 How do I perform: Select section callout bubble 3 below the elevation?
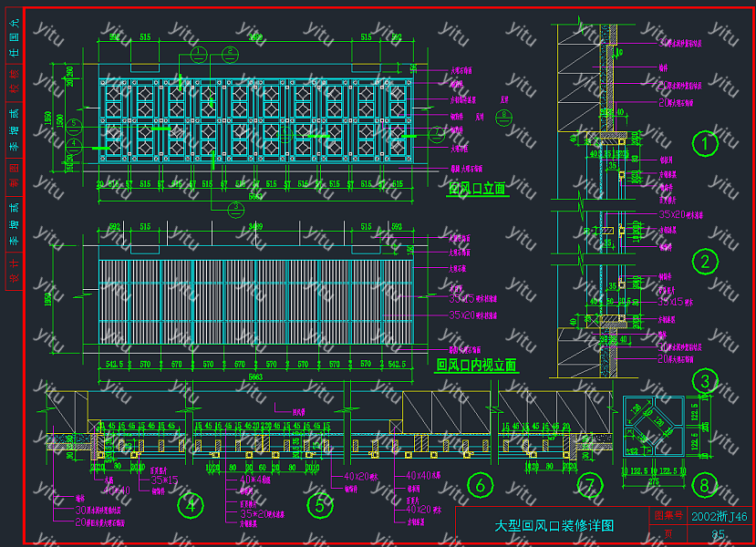[x=235, y=208]
